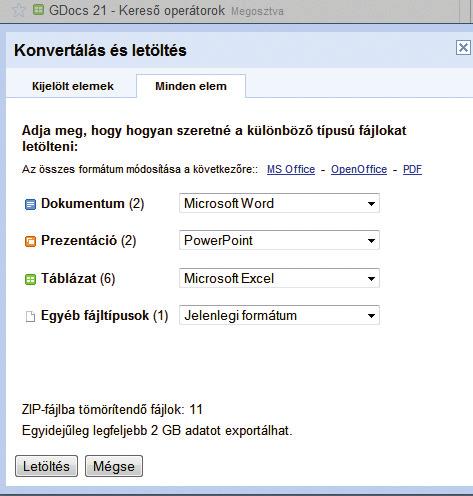
Task: Select the Minden elem tab
Action: click(x=191, y=86)
